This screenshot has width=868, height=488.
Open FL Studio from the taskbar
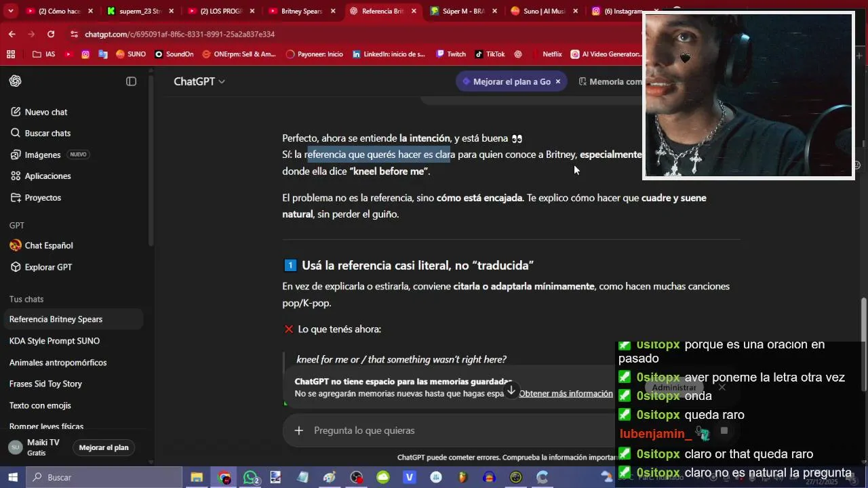(463, 477)
